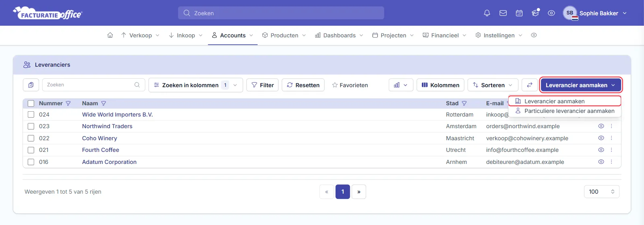
Task: Open the notifications bell
Action: [x=487, y=13]
